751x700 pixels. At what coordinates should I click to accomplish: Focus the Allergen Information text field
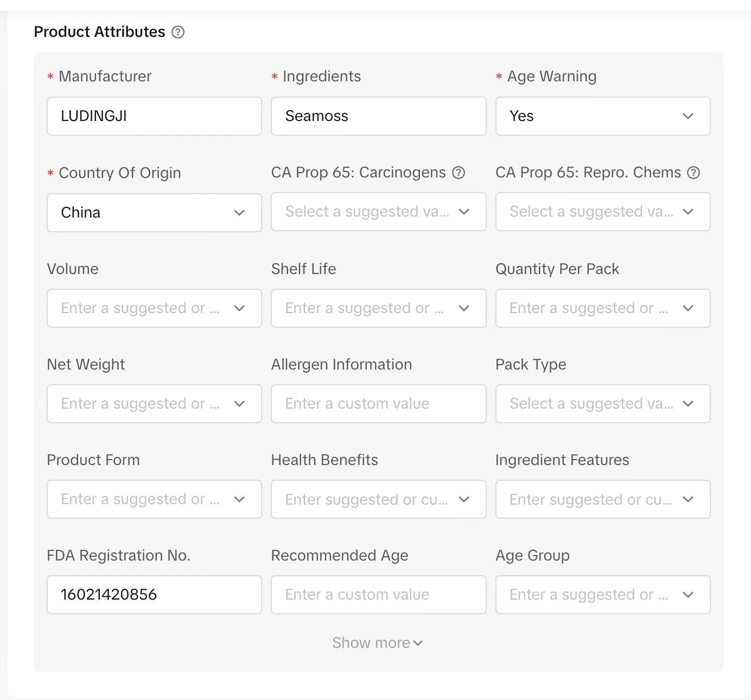pos(378,404)
